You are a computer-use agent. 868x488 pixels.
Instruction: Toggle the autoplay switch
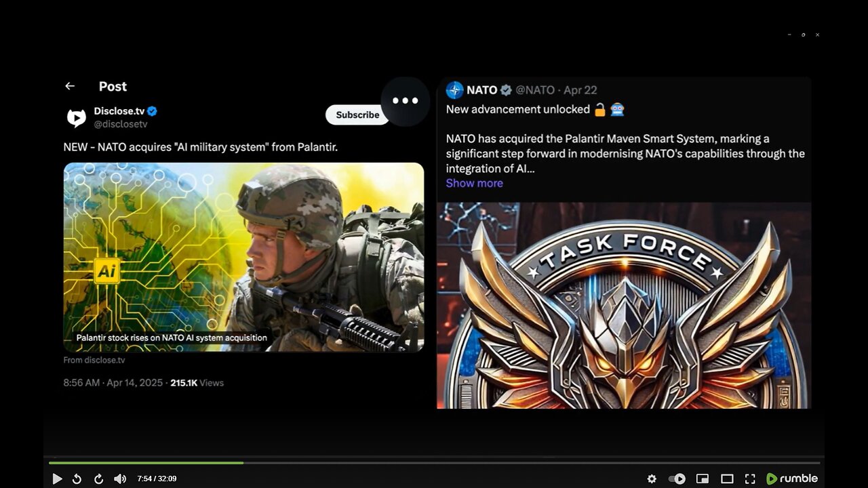click(x=677, y=479)
